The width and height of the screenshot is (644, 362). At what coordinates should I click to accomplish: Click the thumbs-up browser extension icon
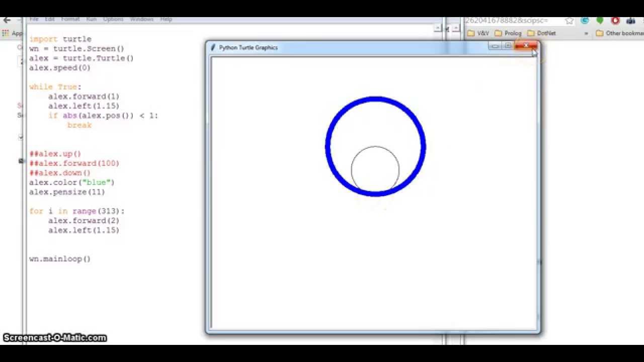pyautogui.click(x=631, y=21)
